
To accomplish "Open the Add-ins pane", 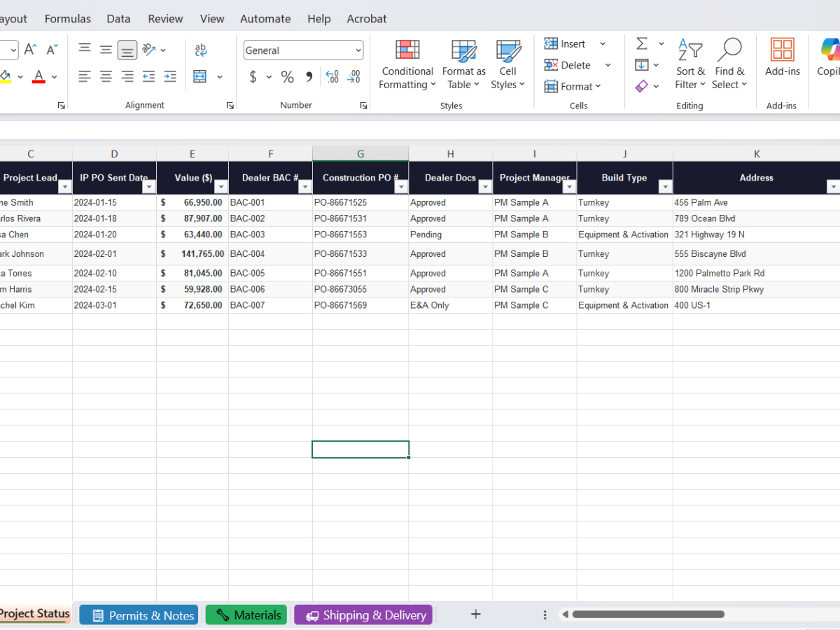I will pos(782,57).
